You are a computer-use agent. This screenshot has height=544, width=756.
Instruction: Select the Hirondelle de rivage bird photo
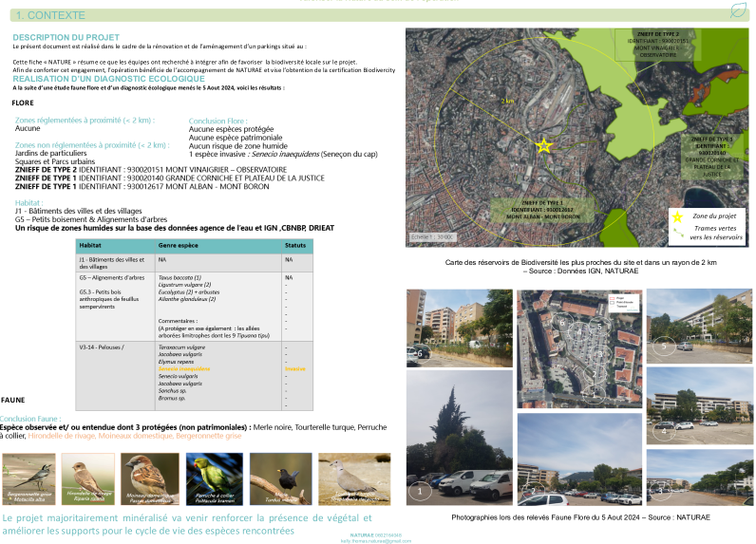click(87, 478)
